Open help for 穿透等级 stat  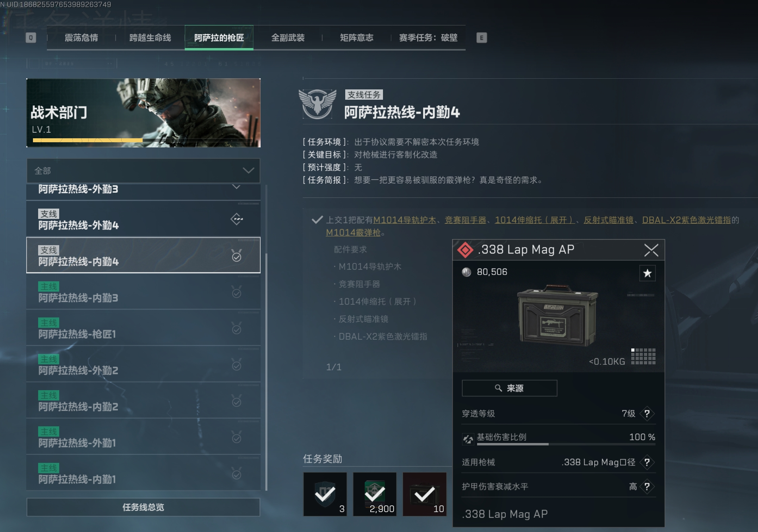click(x=647, y=414)
